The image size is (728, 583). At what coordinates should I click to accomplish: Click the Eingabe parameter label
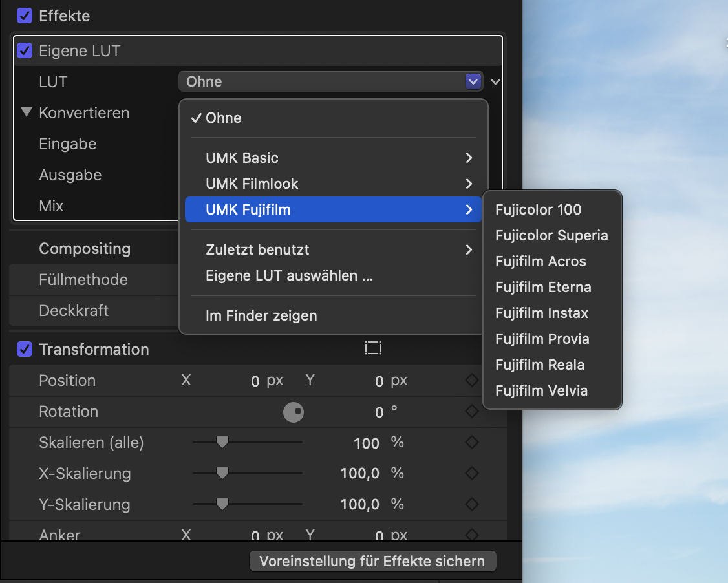68,144
